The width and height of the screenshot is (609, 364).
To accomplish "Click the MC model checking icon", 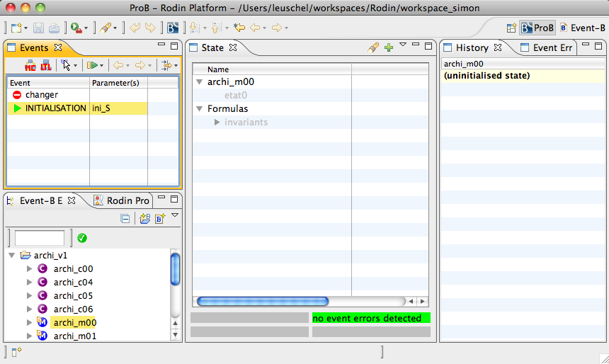I will 30,66.
